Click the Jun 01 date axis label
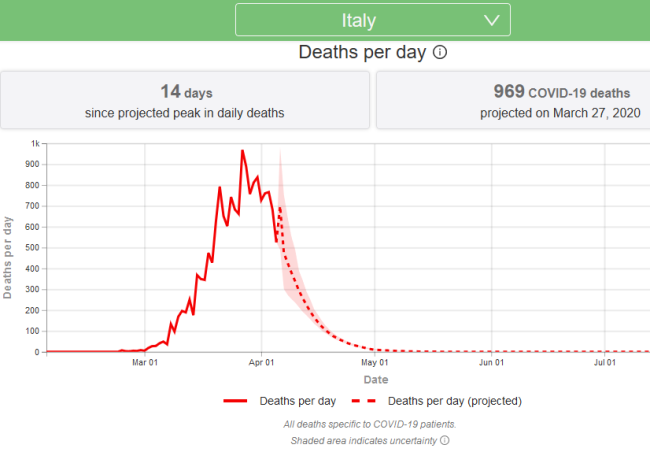 click(491, 363)
